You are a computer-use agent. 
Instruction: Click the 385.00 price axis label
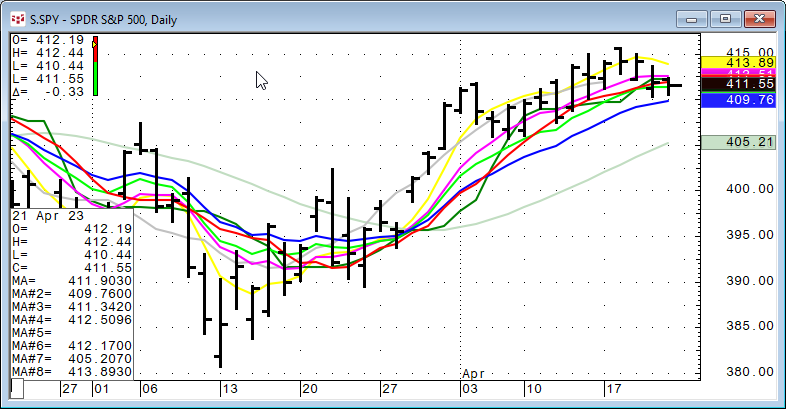pos(749,326)
